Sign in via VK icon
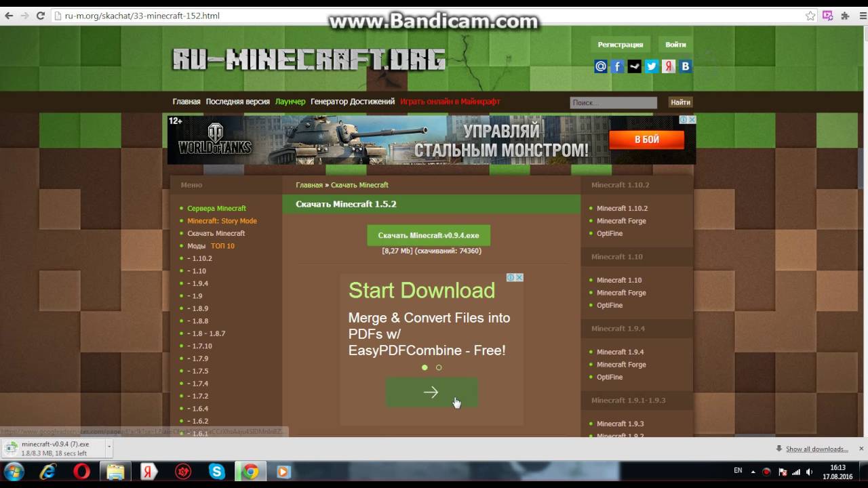 686,66
